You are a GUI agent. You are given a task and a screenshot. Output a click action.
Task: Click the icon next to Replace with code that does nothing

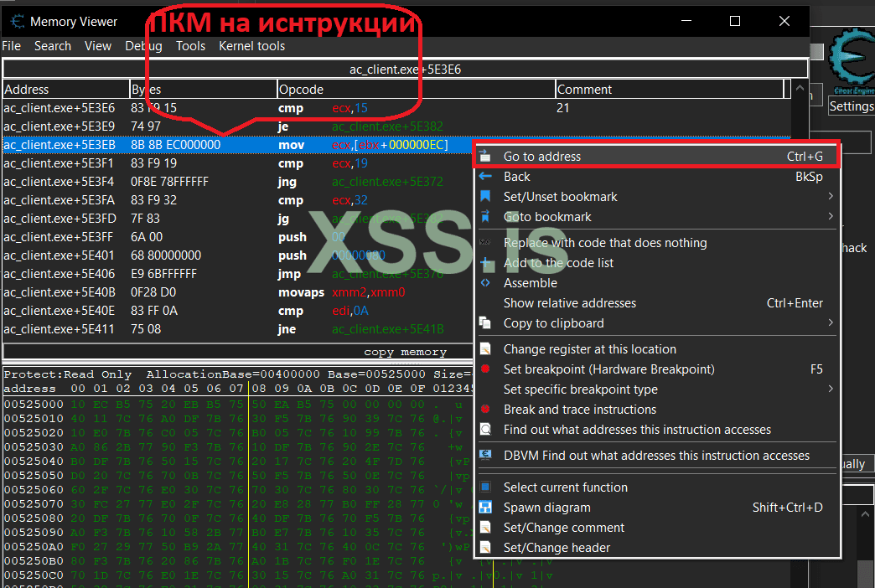coord(485,243)
